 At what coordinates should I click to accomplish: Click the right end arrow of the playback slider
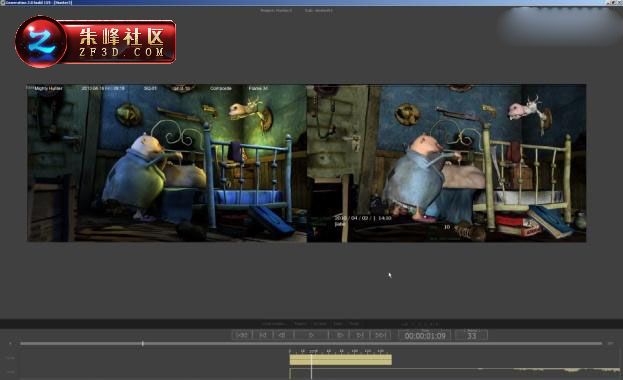click(x=611, y=343)
